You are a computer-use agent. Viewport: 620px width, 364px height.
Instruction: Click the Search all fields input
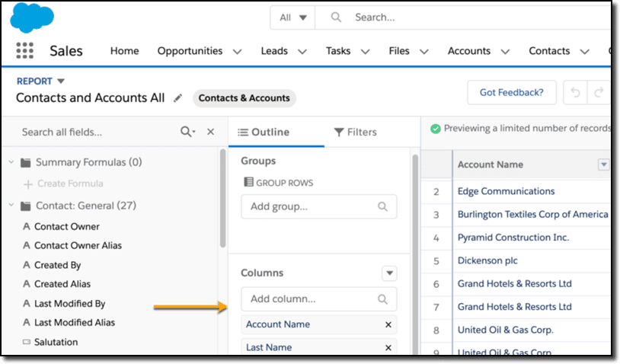point(97,132)
